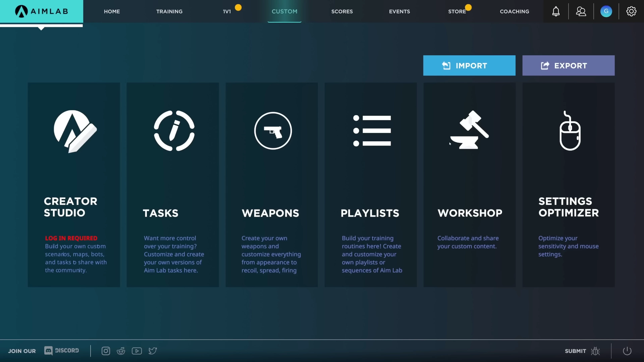Viewport: 644px width, 362px height.
Task: Select the Tasks card title
Action: [x=160, y=213]
